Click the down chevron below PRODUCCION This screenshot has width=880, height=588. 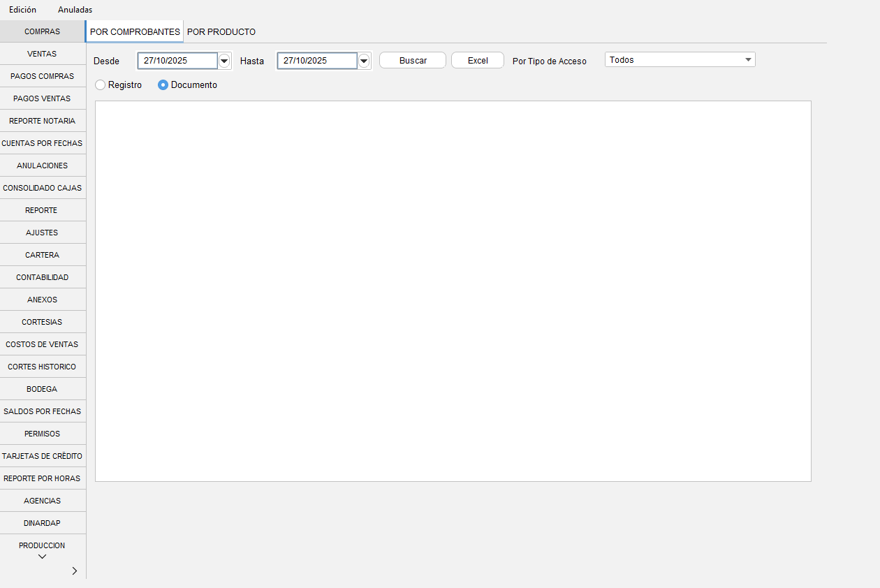[x=42, y=557]
